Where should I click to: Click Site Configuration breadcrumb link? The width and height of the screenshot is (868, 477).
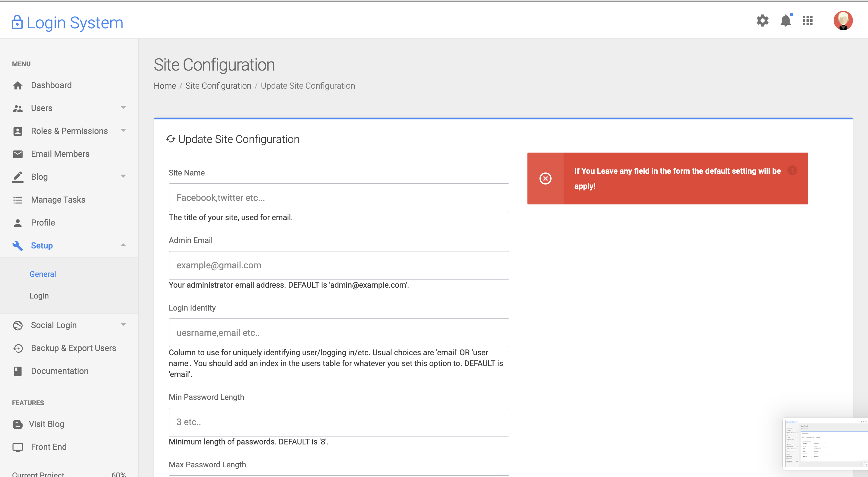218,86
